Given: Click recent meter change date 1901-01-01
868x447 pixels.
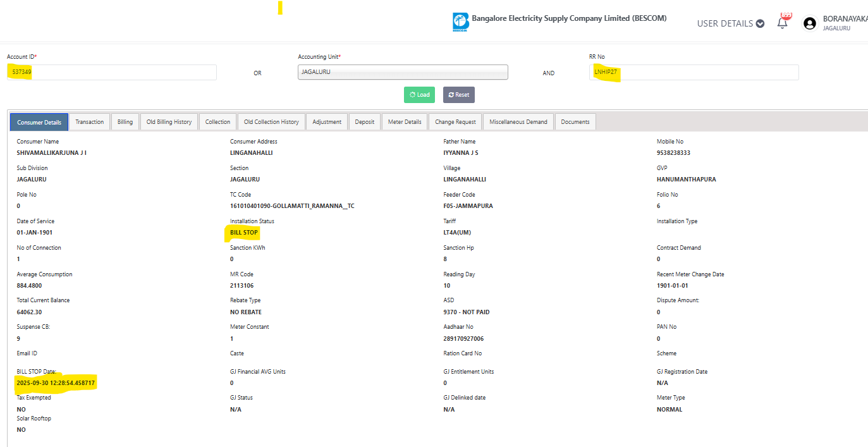Looking at the screenshot, I should pos(673,286).
